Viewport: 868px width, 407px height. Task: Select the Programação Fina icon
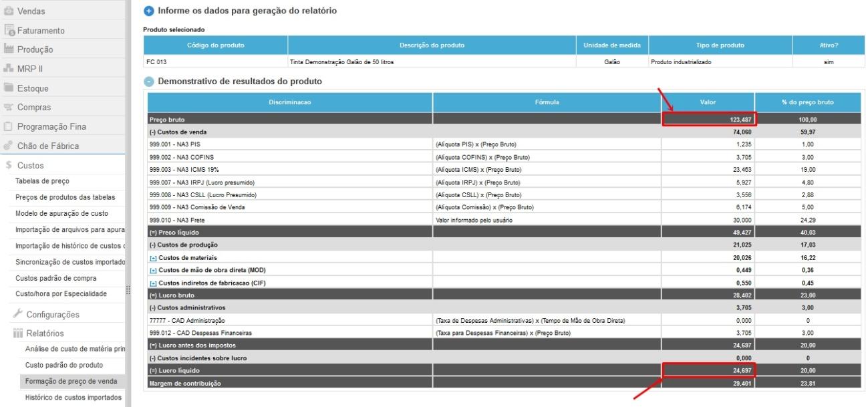(9, 126)
